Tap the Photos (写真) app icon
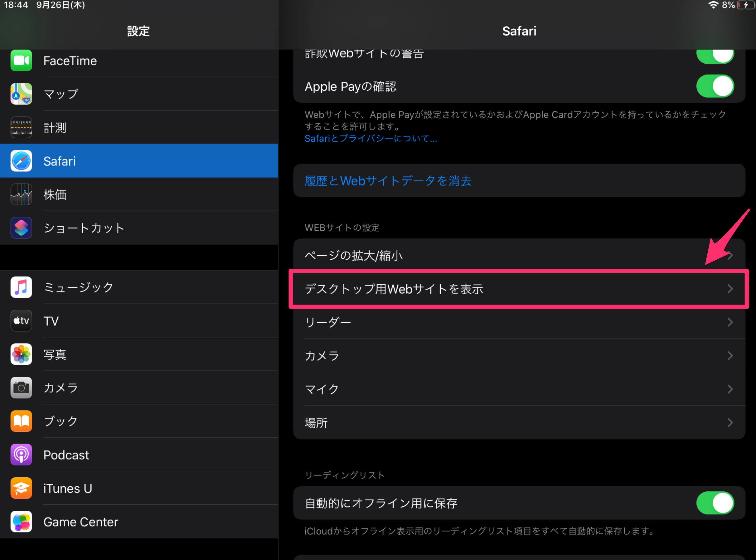Screen dimensions: 756x560 pyautogui.click(x=21, y=354)
